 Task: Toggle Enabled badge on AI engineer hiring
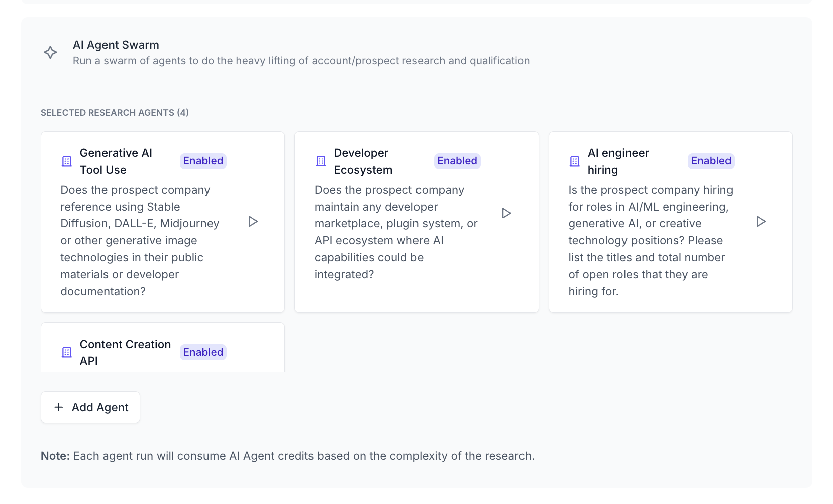tap(711, 161)
